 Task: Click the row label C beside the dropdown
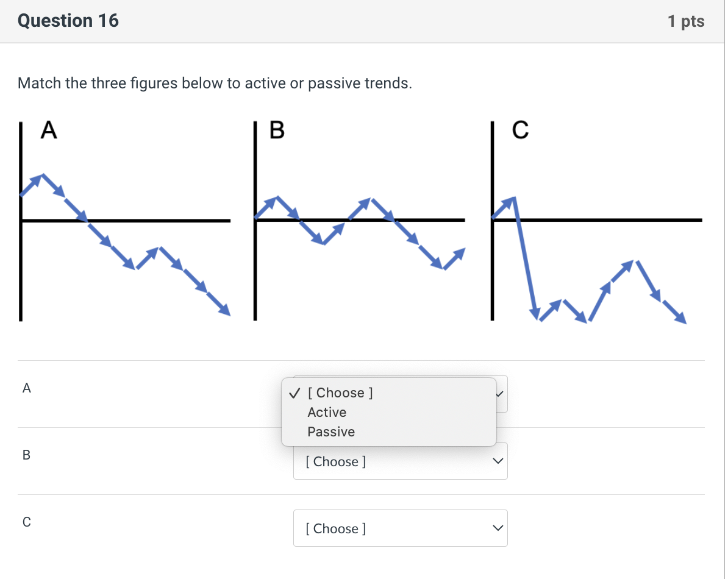tap(26, 522)
